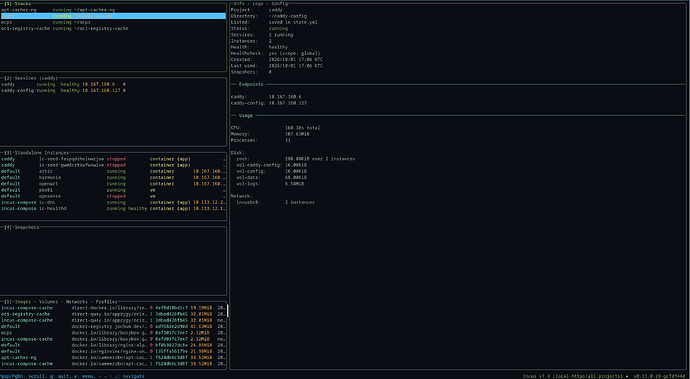Screen dimensions: 690x379
Task: Click version v0.11.0-28 in status bar
Action: coord(659,376)
